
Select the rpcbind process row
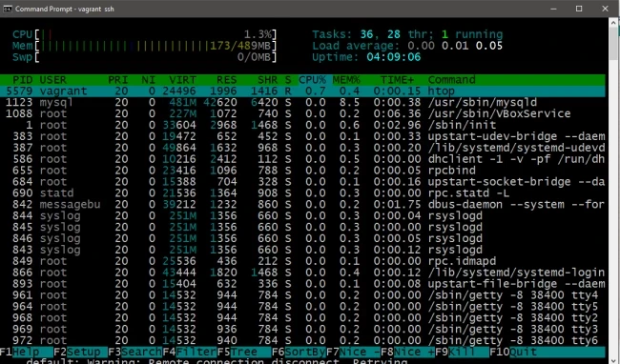click(302, 171)
